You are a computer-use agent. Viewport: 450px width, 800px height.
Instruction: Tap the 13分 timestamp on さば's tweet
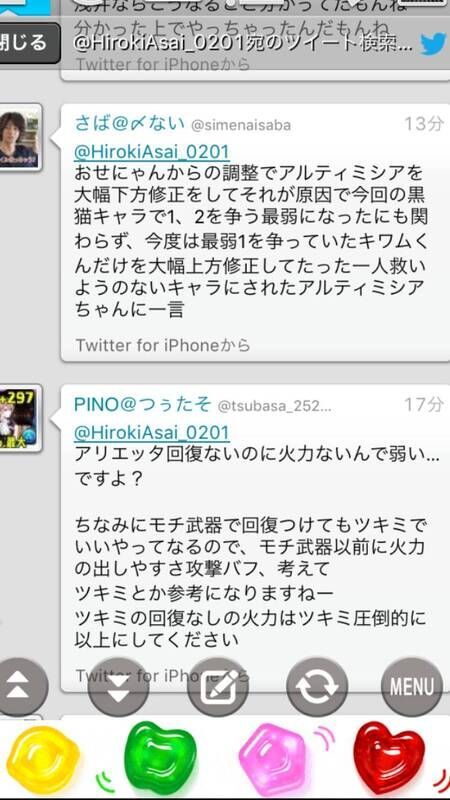(424, 124)
